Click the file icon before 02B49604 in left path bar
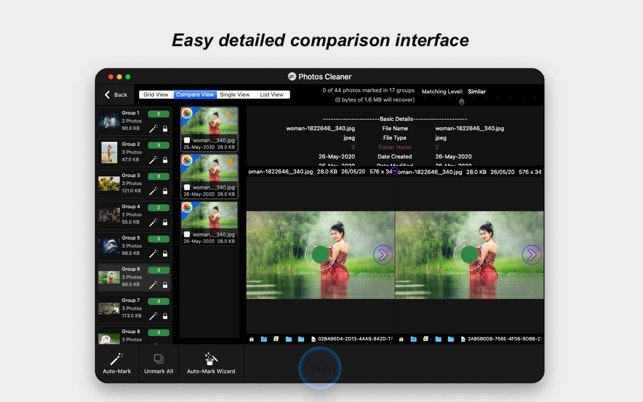Image resolution: width=643 pixels, height=402 pixels. pos(313,339)
